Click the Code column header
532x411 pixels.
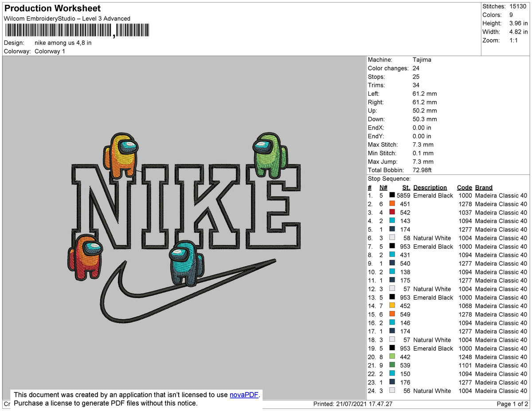click(x=465, y=187)
